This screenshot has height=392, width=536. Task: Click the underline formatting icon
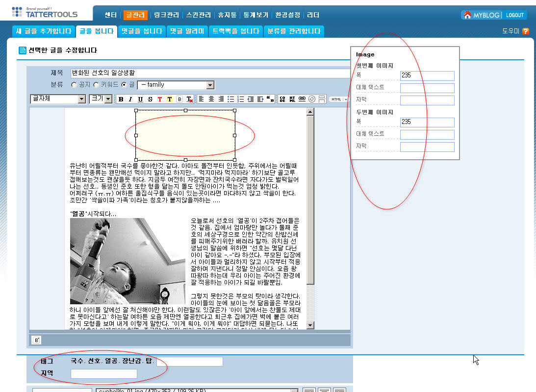click(x=140, y=99)
